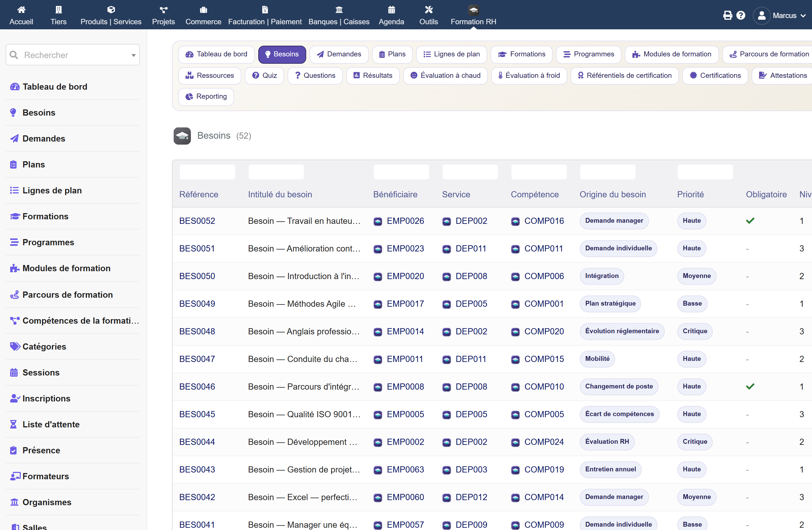812x530 pixels.
Task: Click the Évolution réglementaire origin badge
Action: (622, 332)
